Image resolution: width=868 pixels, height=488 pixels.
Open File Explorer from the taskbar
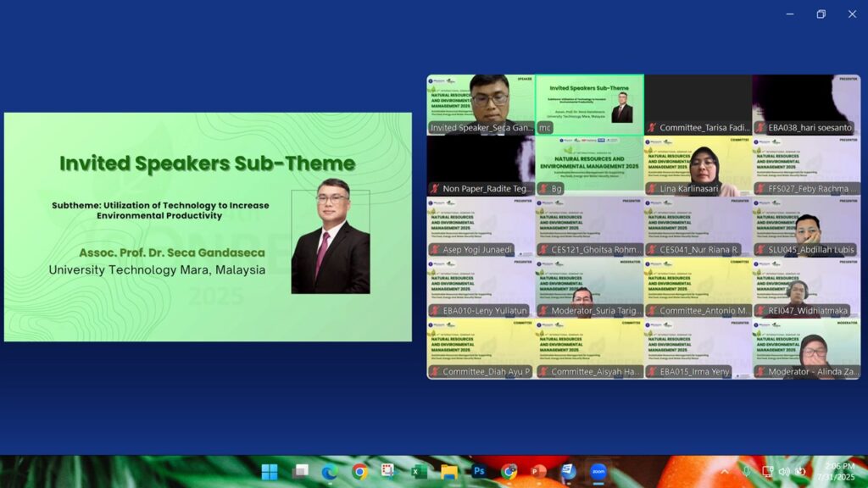tap(448, 472)
